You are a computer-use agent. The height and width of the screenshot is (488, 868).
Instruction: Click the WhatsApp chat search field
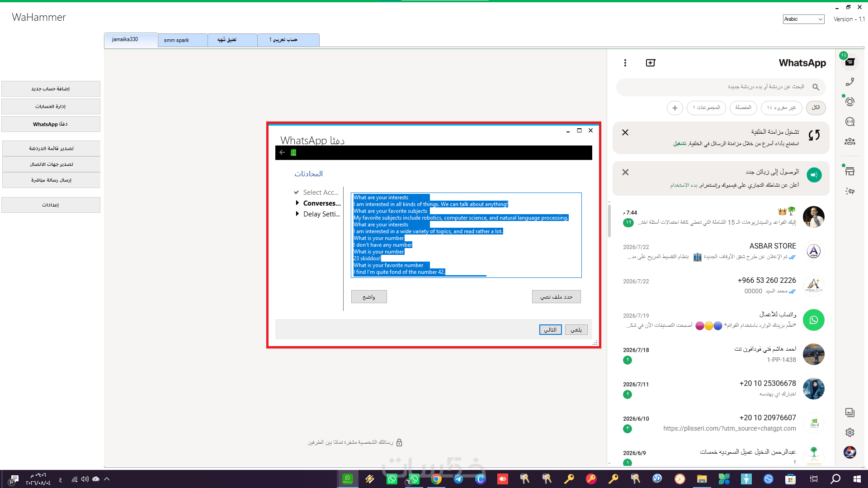[721, 87]
